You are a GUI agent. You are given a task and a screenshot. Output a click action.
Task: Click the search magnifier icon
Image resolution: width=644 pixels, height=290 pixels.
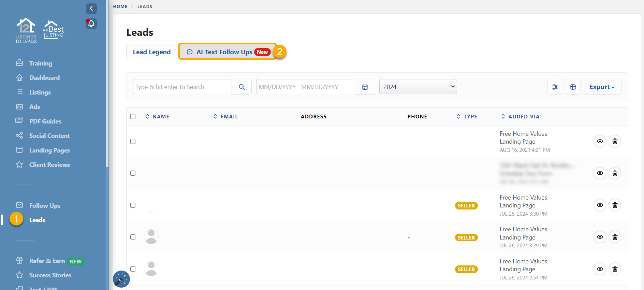[241, 87]
